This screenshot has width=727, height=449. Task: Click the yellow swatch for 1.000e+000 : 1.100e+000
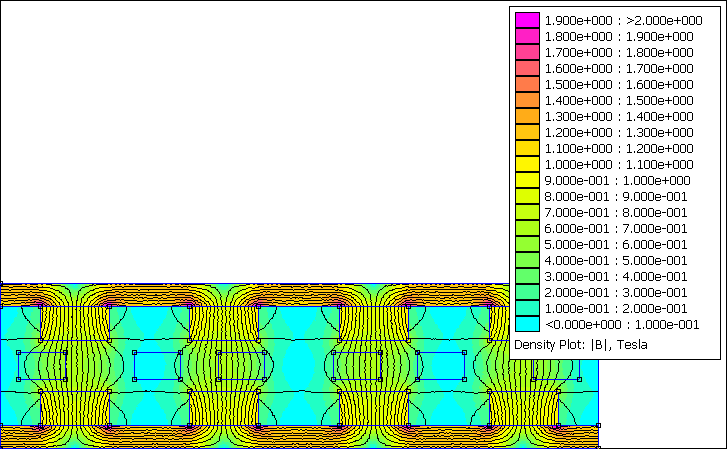click(x=527, y=164)
